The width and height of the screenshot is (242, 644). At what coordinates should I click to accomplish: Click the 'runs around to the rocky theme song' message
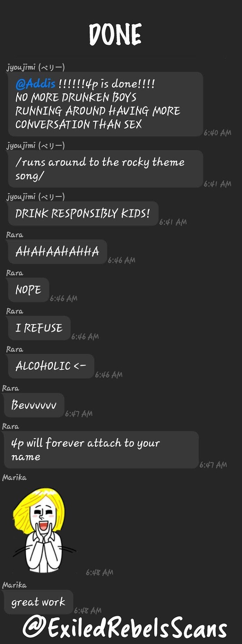pyautogui.click(x=105, y=169)
